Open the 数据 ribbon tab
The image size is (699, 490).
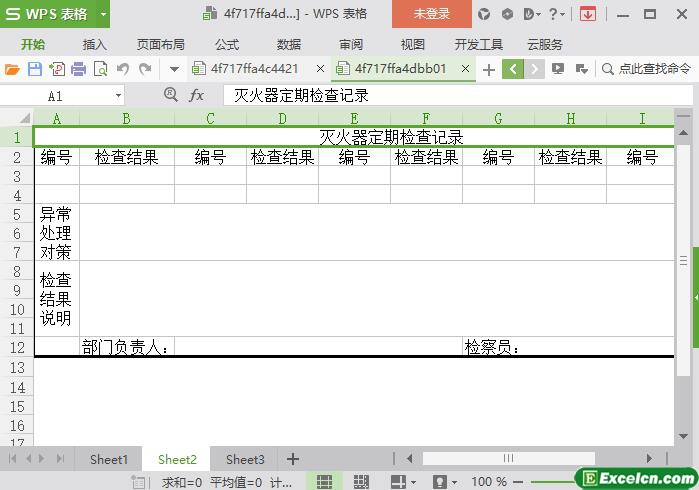click(x=289, y=45)
